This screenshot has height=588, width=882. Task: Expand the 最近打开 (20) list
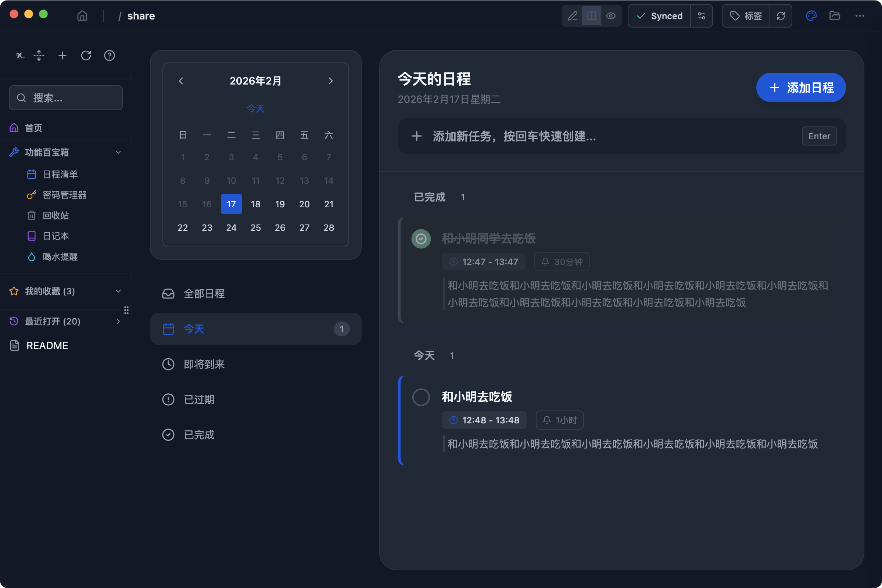click(118, 321)
